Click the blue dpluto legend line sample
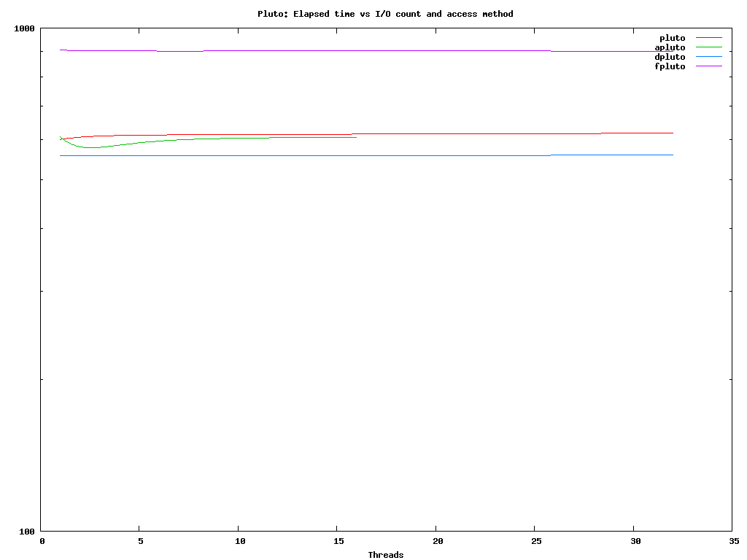 point(708,56)
